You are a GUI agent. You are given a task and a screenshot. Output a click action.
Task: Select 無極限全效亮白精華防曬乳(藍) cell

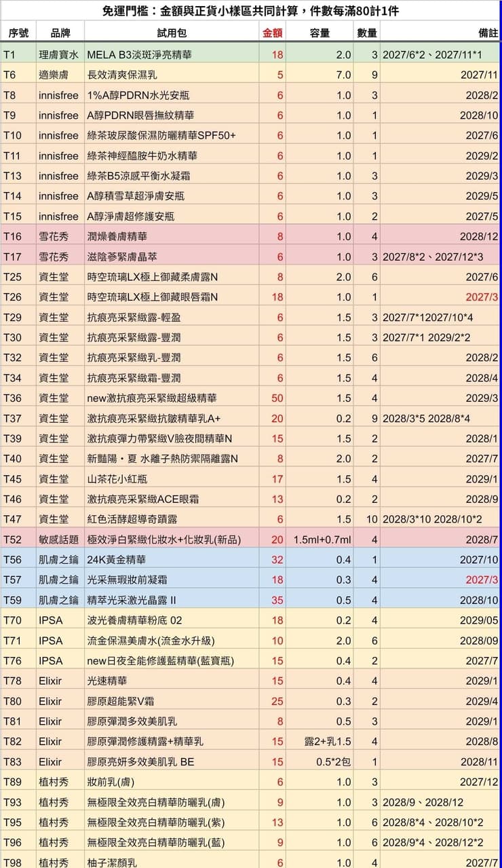(172, 842)
